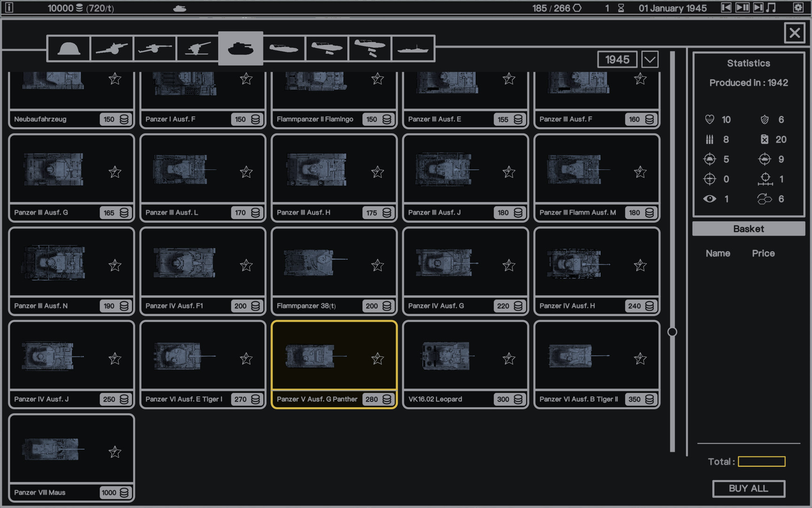
Task: Open the infantry helmet category tab
Action: click(69, 48)
